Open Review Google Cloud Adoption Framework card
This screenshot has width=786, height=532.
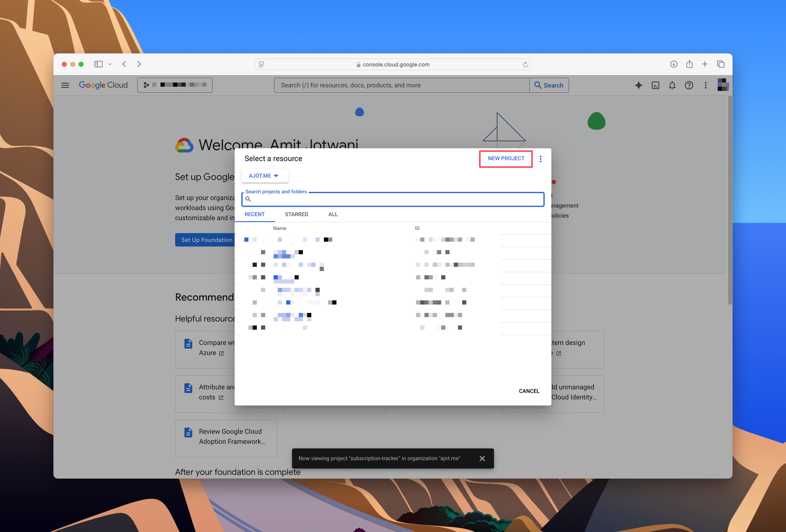pyautogui.click(x=226, y=438)
